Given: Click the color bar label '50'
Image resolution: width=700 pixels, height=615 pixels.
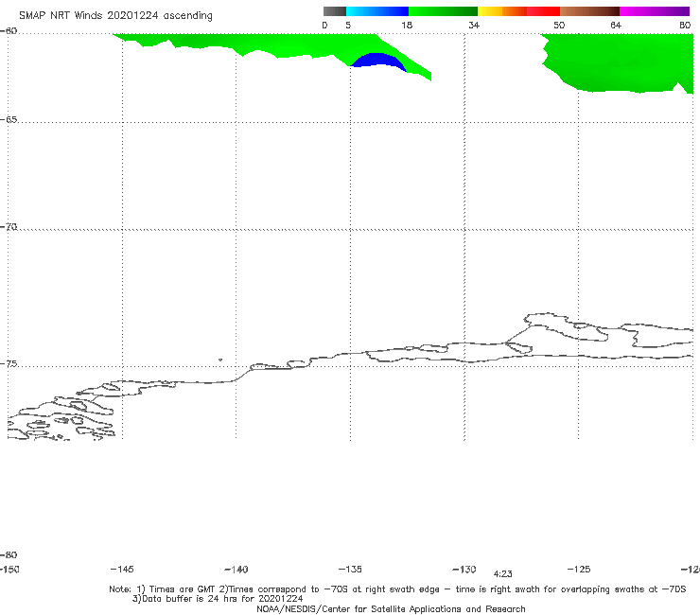Looking at the screenshot, I should tap(559, 26).
